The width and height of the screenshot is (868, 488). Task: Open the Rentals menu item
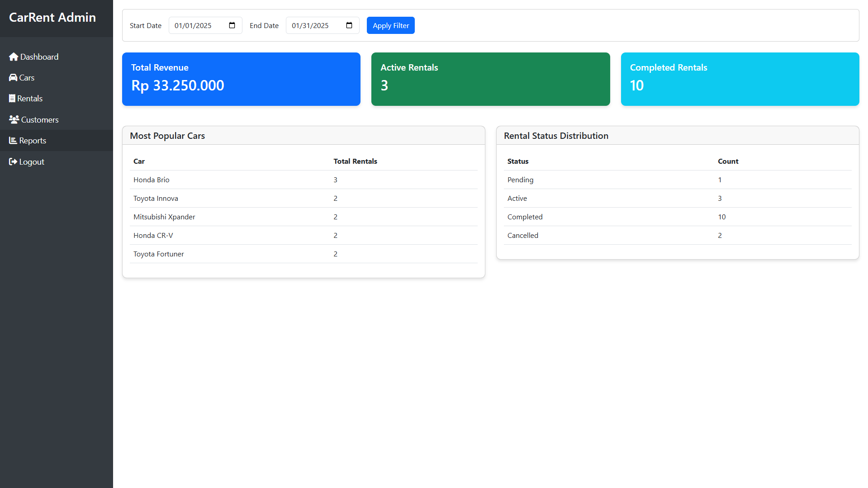coord(57,98)
